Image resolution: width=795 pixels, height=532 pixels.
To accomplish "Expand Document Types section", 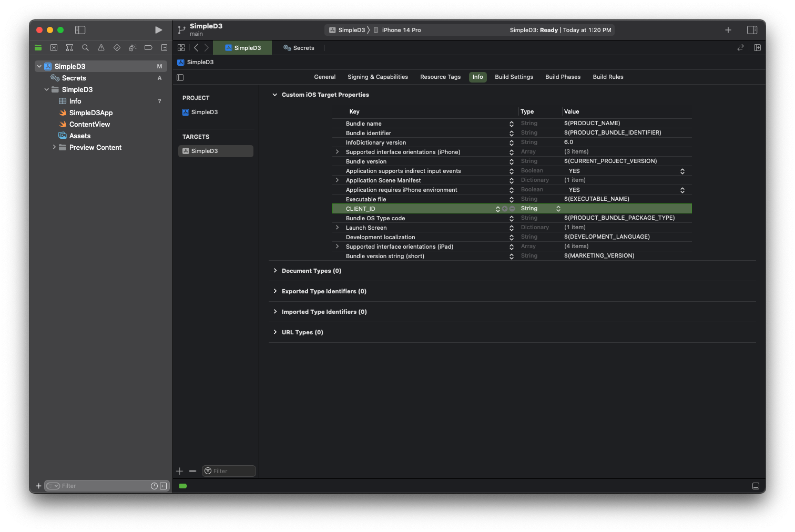I will (274, 271).
